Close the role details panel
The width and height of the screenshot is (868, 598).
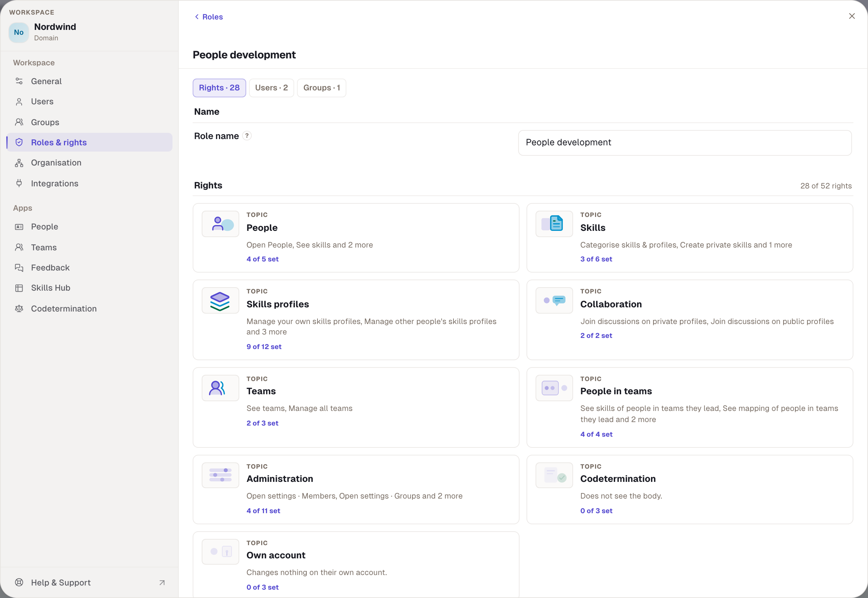pyautogui.click(x=852, y=16)
